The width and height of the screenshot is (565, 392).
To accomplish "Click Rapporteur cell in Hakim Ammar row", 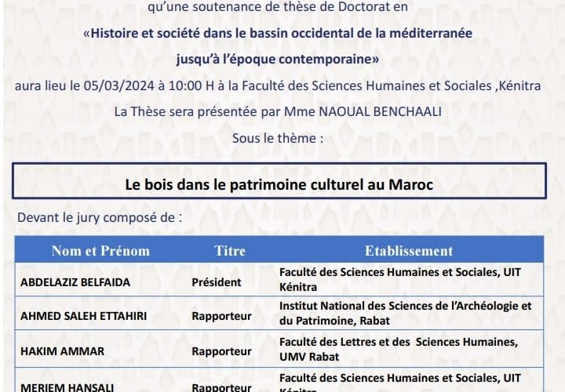I will (x=221, y=352).
